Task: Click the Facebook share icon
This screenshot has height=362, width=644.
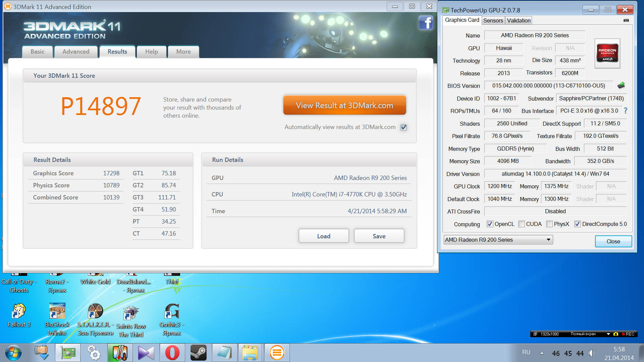Action: 426,23
